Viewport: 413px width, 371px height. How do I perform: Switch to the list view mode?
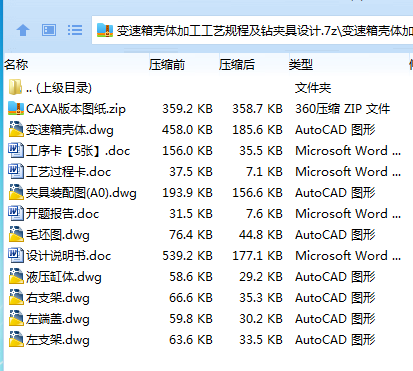tap(75, 30)
